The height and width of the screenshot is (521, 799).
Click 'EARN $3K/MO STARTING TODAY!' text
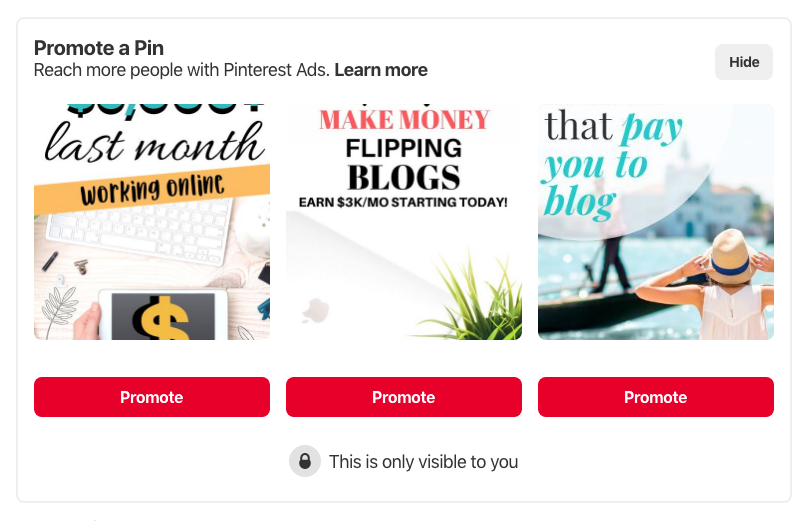(x=403, y=202)
